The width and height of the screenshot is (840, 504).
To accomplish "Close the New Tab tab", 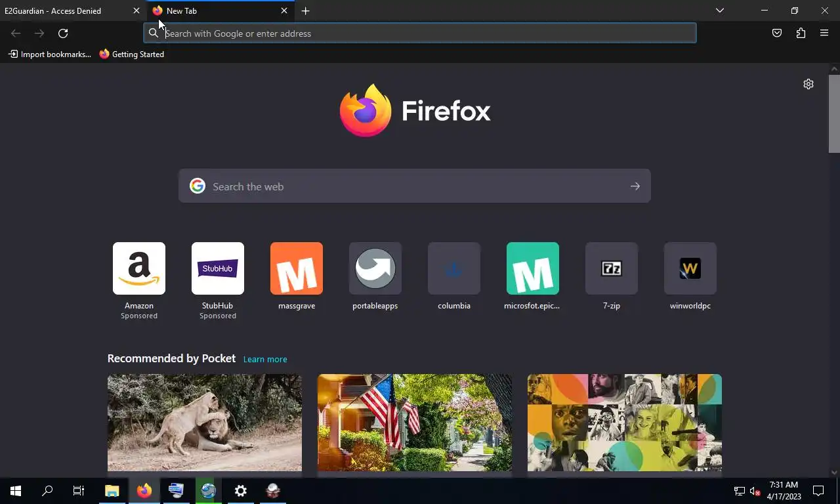I will click(x=284, y=11).
